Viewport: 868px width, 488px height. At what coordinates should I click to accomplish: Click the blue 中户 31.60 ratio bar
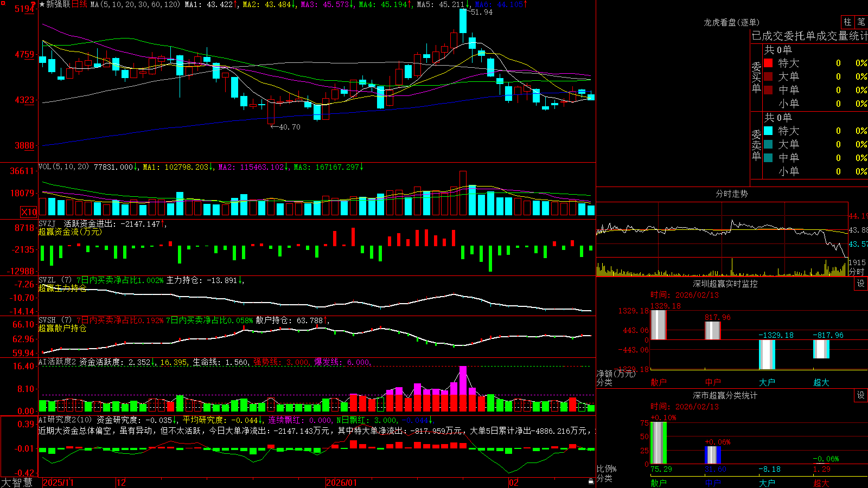pos(712,455)
